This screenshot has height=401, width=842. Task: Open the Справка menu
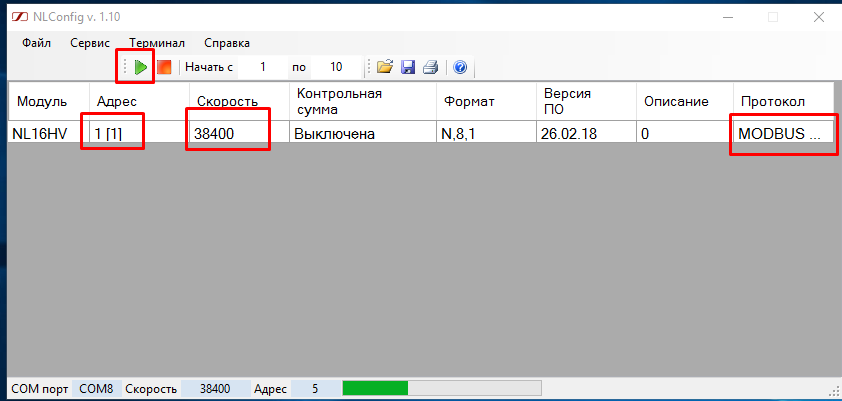[227, 43]
